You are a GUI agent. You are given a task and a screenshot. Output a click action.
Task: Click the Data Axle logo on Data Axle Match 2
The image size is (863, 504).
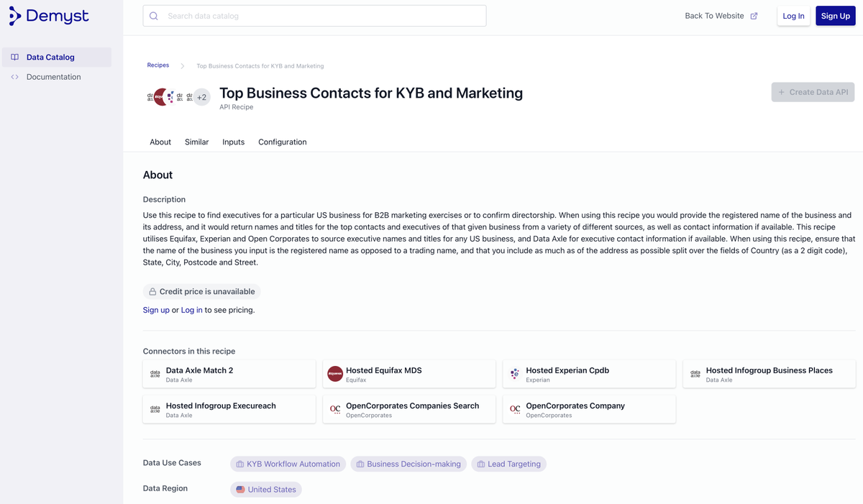(x=155, y=374)
